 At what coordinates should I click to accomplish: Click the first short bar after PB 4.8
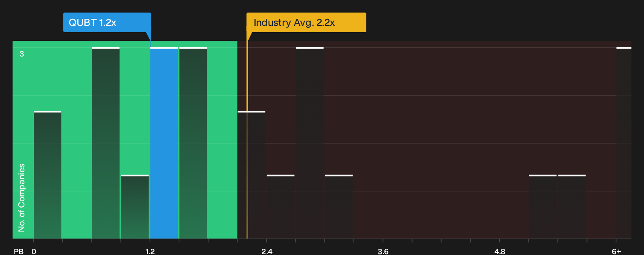coord(543,207)
